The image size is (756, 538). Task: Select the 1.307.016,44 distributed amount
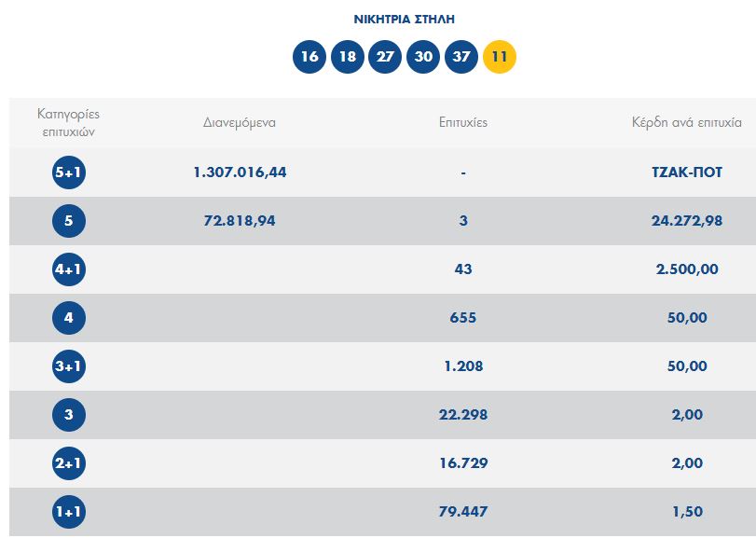[240, 172]
